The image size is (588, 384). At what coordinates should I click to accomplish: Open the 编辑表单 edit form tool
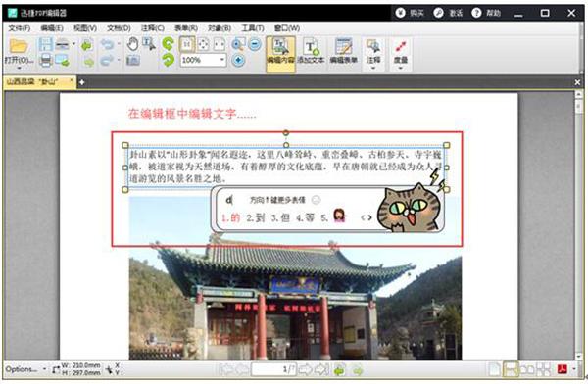[x=344, y=51]
